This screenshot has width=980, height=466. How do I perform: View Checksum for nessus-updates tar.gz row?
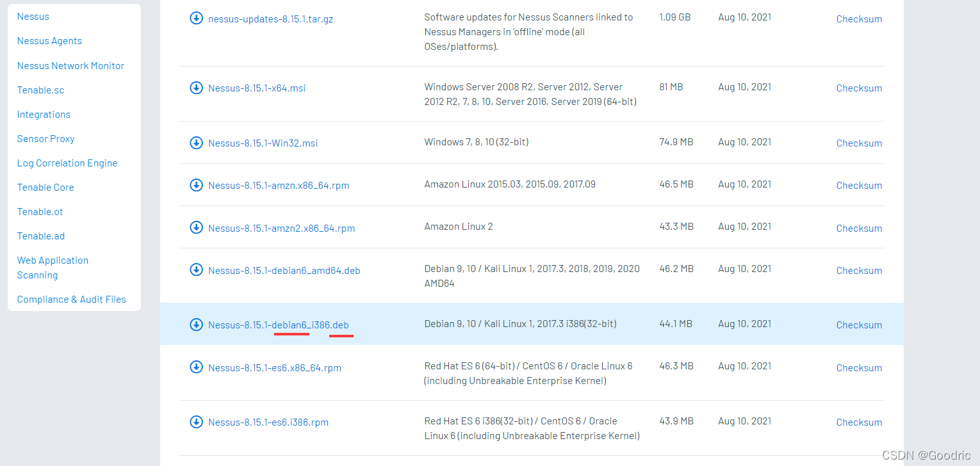(859, 19)
